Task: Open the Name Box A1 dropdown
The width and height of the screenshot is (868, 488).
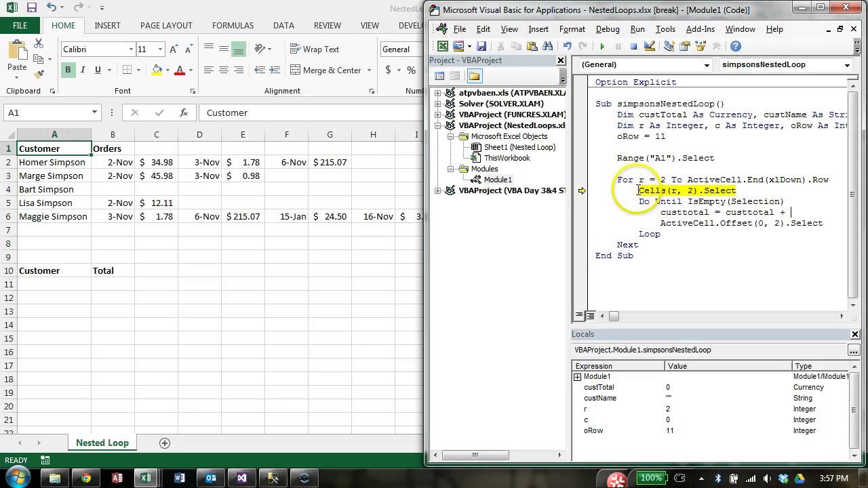Action: tap(94, 113)
